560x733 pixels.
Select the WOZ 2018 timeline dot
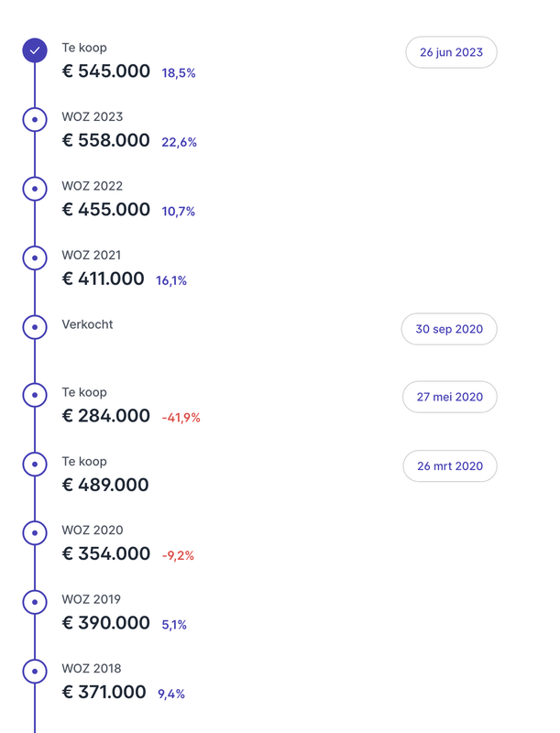pyautogui.click(x=35, y=671)
